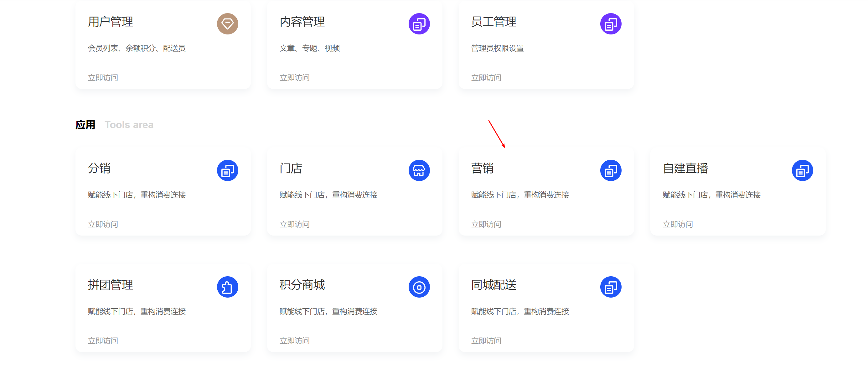Select the 积分商城 card title
Screen dimensions: 868x369
pos(302,285)
